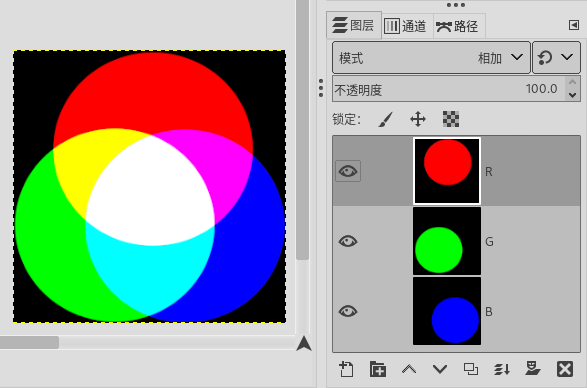
Task: Select the B layer thumbnail
Action: tap(447, 311)
